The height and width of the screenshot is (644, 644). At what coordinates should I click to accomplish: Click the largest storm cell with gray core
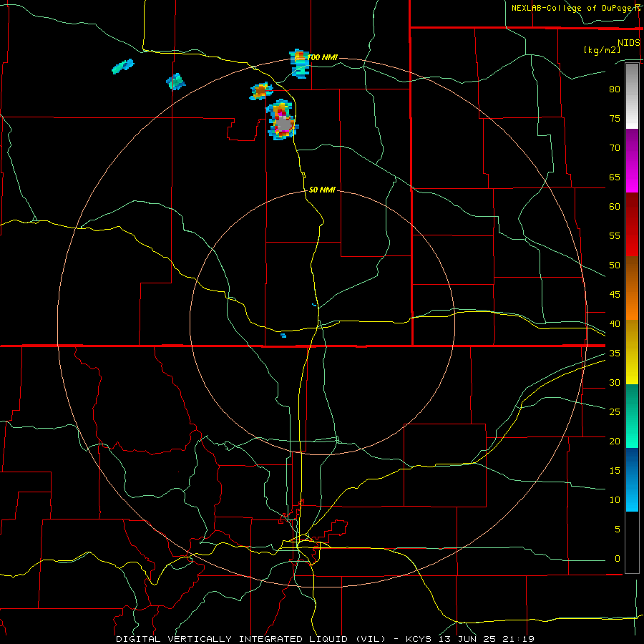point(282,120)
